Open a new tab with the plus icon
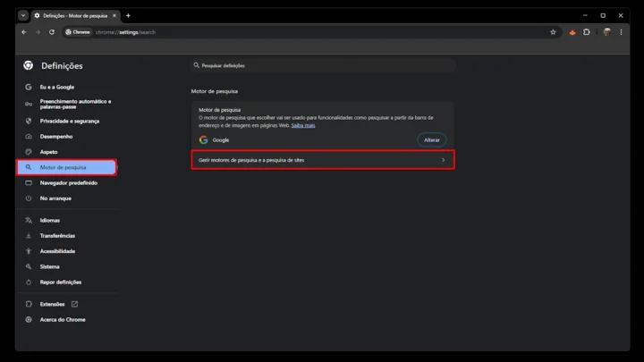The width and height of the screenshot is (644, 362). [x=128, y=15]
